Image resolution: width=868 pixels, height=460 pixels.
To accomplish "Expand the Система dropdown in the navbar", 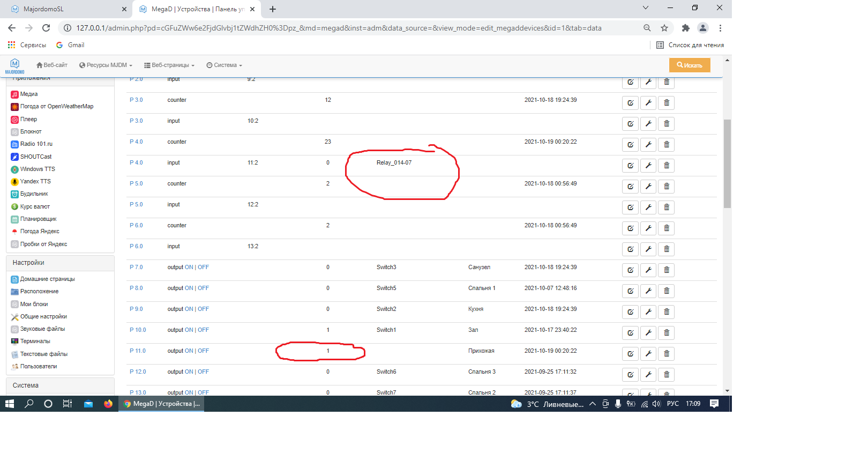I will pyautogui.click(x=225, y=65).
